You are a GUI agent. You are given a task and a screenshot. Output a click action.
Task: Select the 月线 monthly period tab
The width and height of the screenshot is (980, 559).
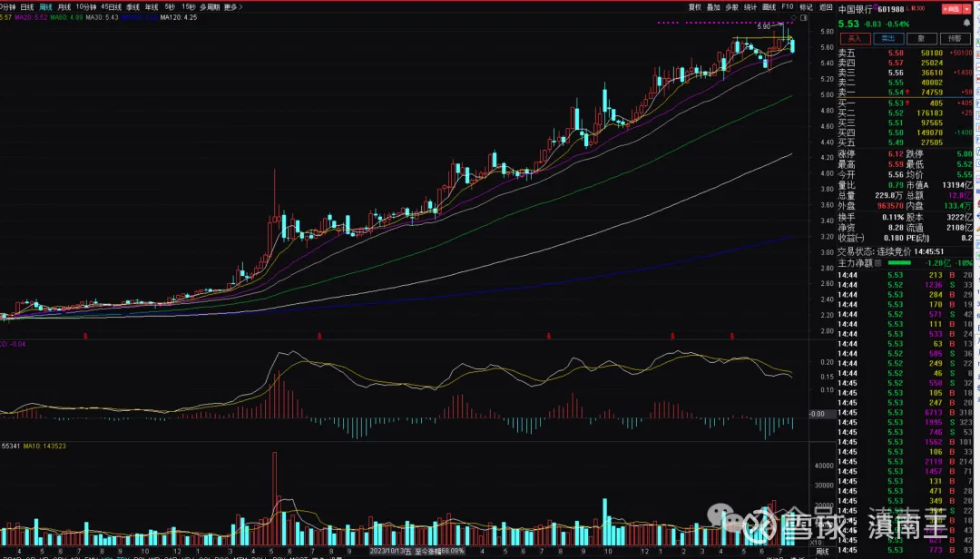pyautogui.click(x=64, y=7)
